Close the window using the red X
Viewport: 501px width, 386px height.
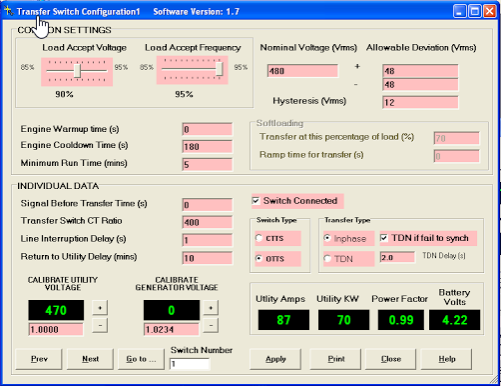490,11
